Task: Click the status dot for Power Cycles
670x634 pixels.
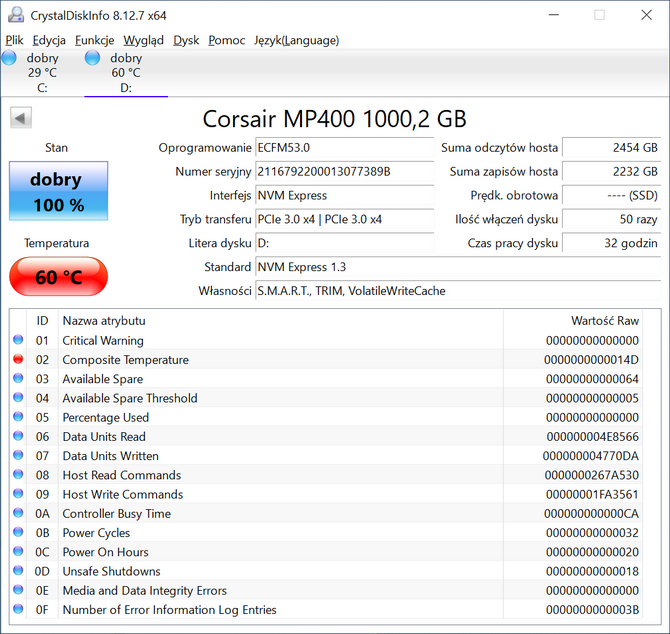Action: point(18,532)
